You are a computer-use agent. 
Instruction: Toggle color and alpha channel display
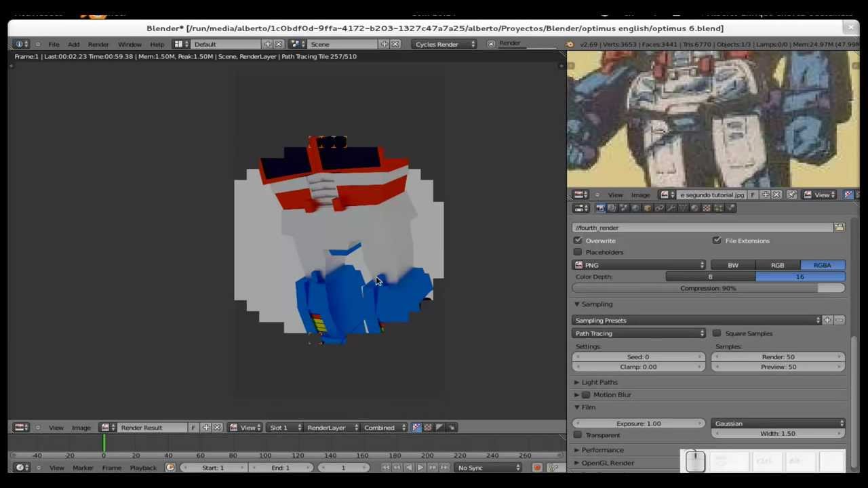[x=416, y=428]
